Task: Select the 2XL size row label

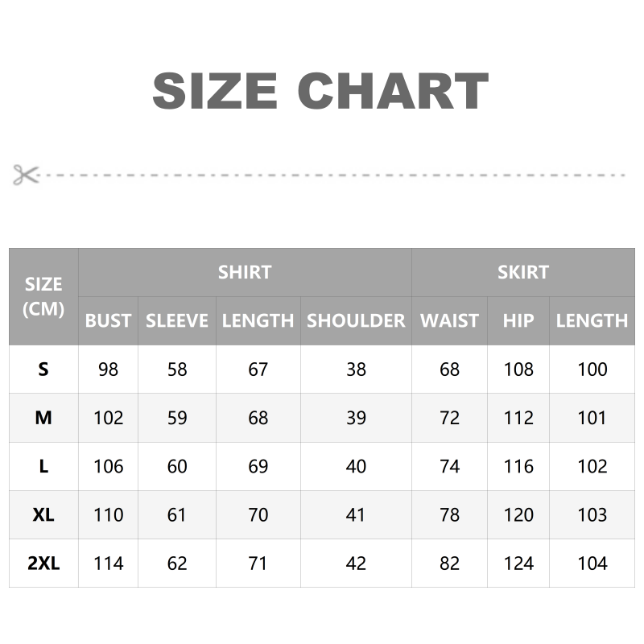Action: pyautogui.click(x=43, y=563)
